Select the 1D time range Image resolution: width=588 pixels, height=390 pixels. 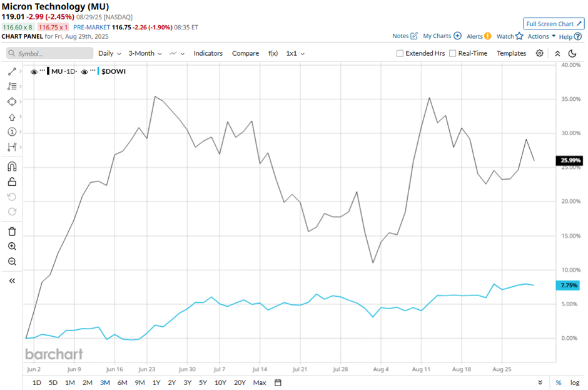37,382
